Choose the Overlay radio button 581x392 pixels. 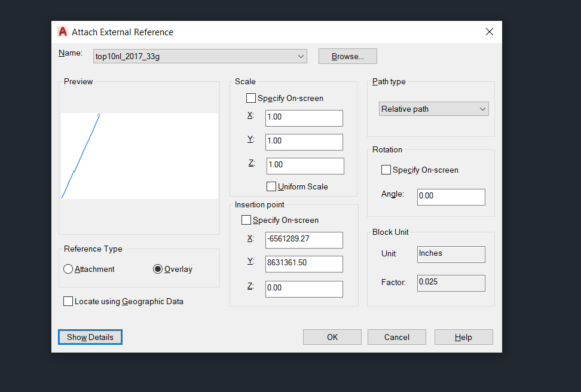click(x=158, y=269)
